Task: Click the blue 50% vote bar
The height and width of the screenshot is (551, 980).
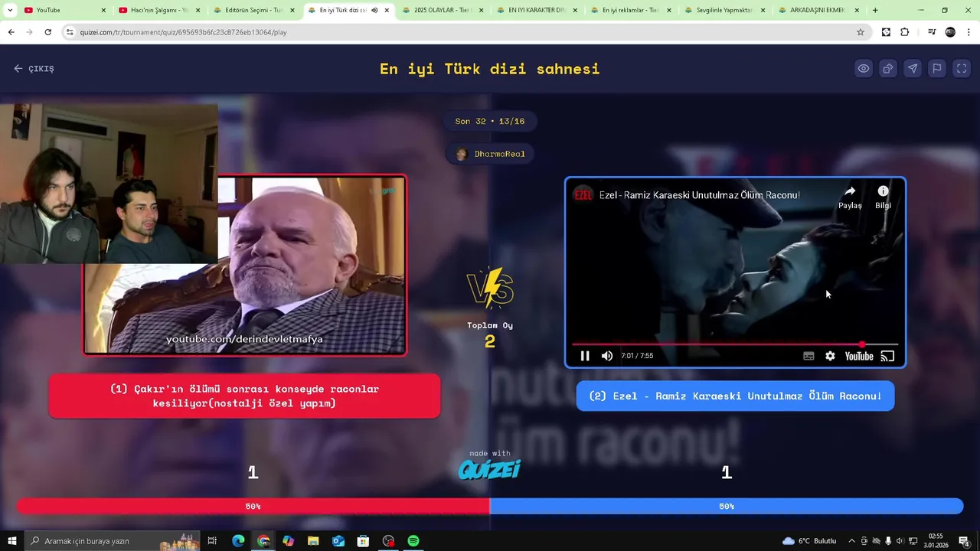Action: 727,506
